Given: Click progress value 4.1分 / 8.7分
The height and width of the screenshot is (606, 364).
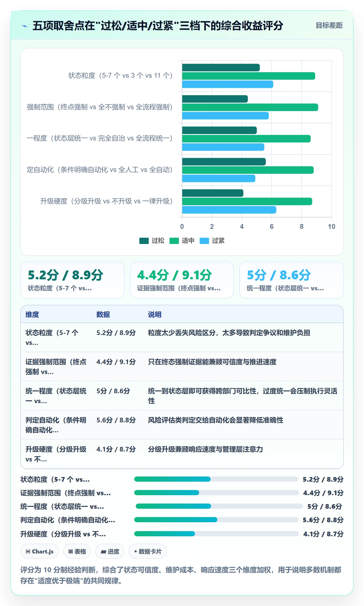Looking at the screenshot, I should point(323,534).
